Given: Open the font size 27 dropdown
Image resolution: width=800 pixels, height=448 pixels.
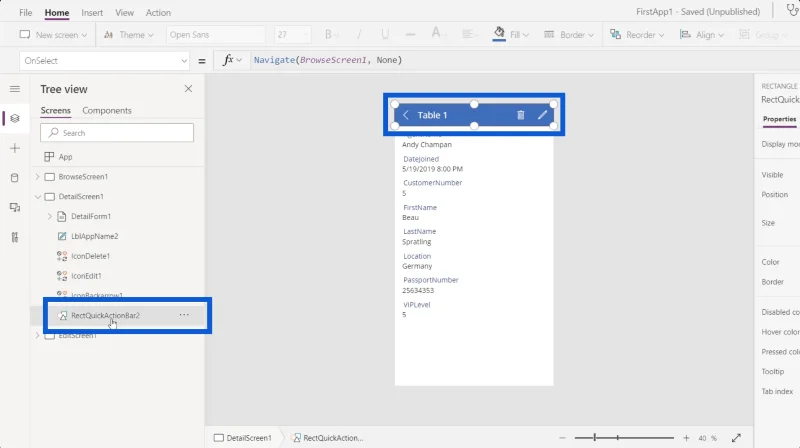Looking at the screenshot, I should point(292,35).
